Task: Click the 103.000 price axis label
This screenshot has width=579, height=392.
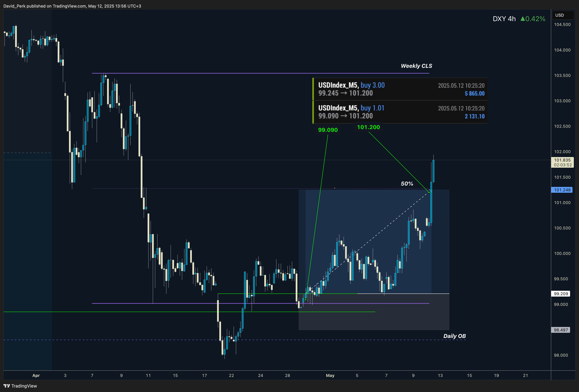Action: click(562, 101)
